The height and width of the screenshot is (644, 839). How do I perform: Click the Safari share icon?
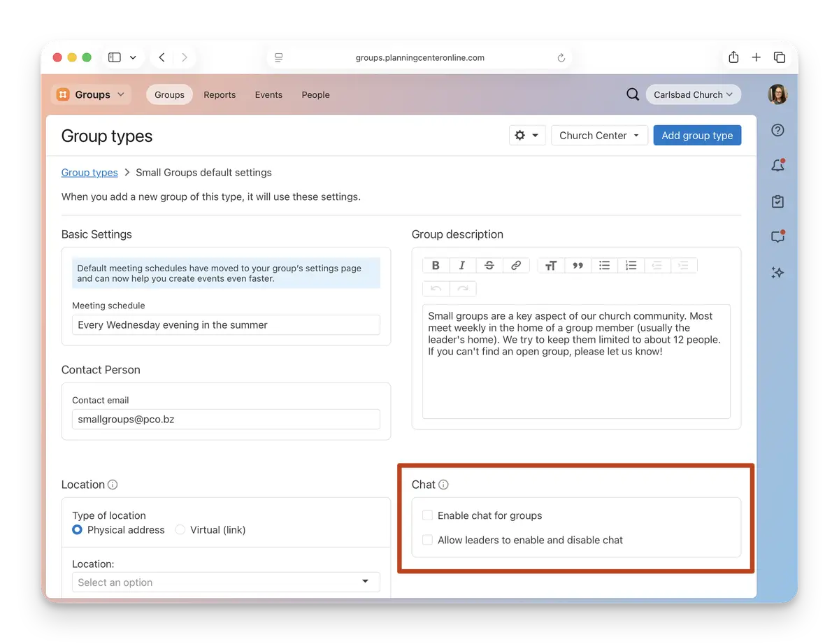(x=733, y=57)
